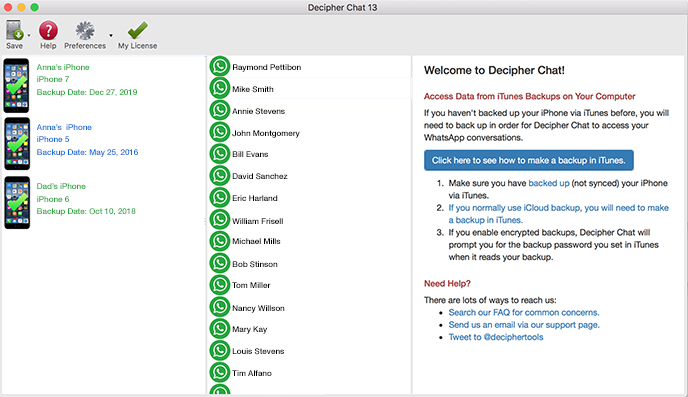
Task: Click WhatsApp icon beside John Montgomery
Action: tap(220, 132)
